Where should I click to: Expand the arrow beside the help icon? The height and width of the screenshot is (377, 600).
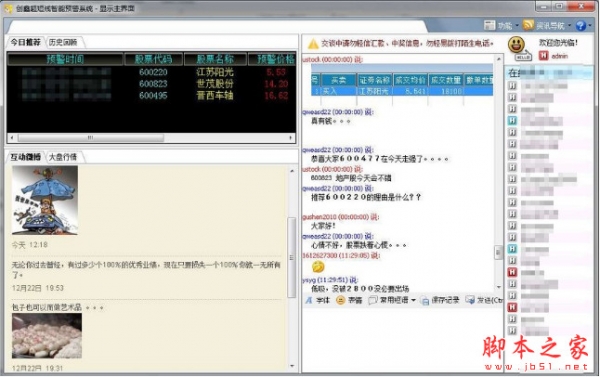[x=590, y=26]
